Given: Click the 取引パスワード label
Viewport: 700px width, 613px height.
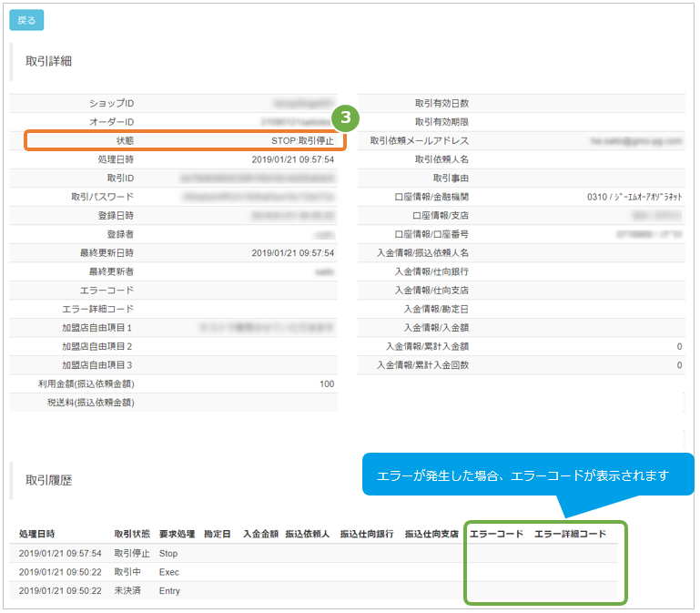Looking at the screenshot, I should pyautogui.click(x=102, y=197).
